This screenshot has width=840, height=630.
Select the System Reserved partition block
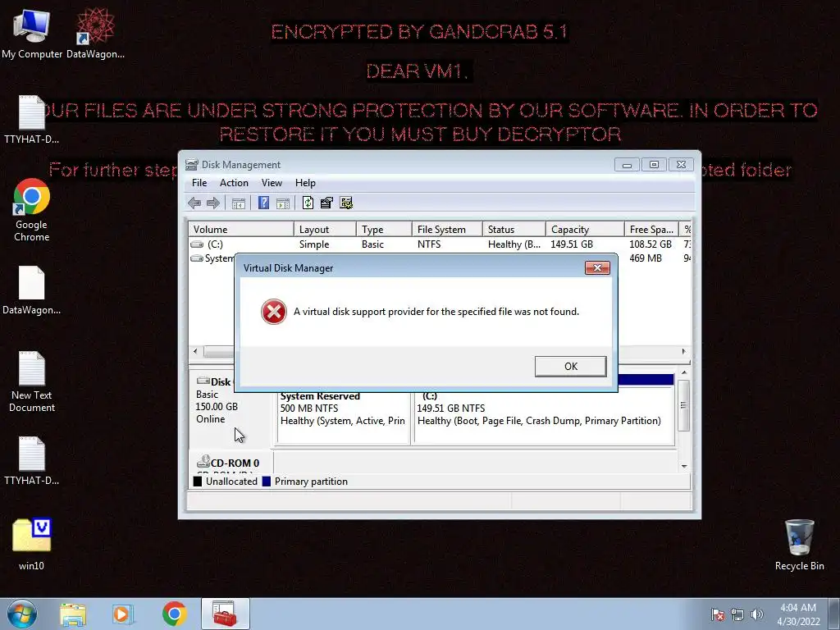[x=343, y=416]
